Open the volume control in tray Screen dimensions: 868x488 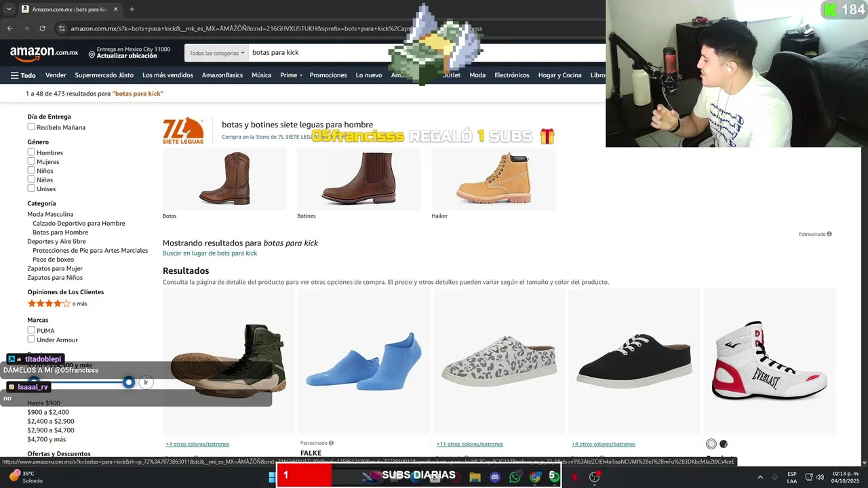820,477
